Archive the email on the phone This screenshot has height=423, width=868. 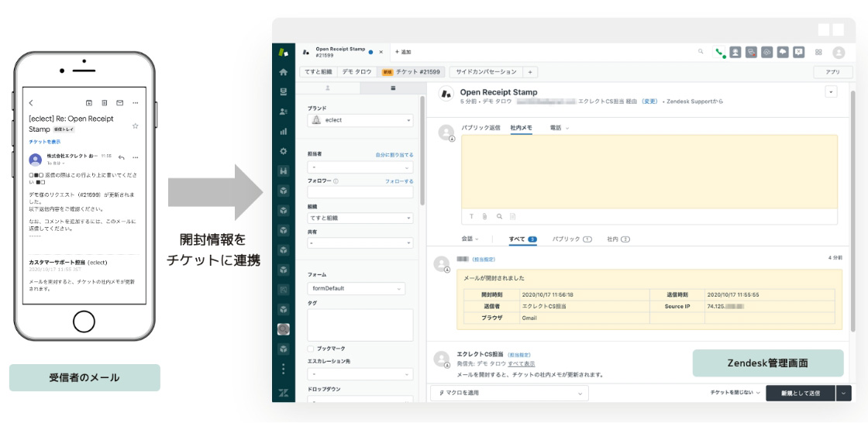click(x=88, y=103)
